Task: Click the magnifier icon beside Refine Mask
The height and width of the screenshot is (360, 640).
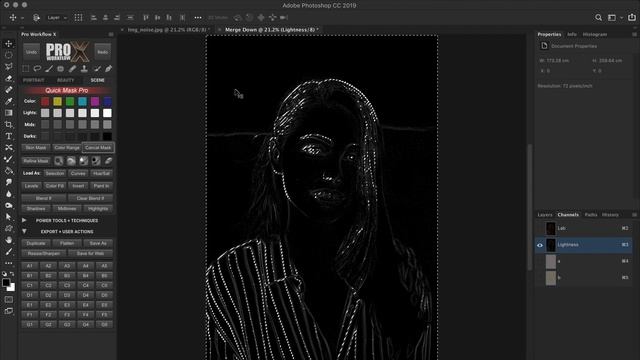Action: click(59, 161)
